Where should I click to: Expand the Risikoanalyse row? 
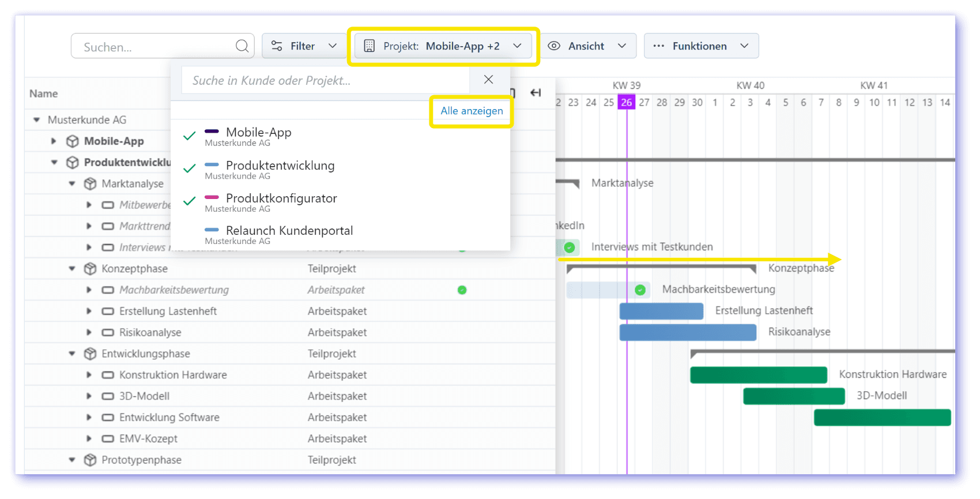coord(89,332)
